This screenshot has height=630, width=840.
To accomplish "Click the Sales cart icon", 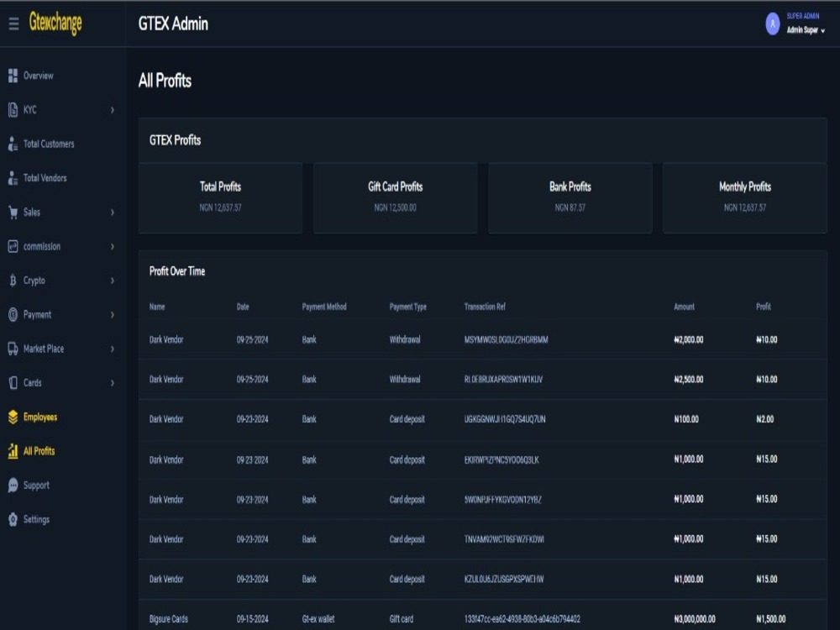I will pyautogui.click(x=13, y=213).
